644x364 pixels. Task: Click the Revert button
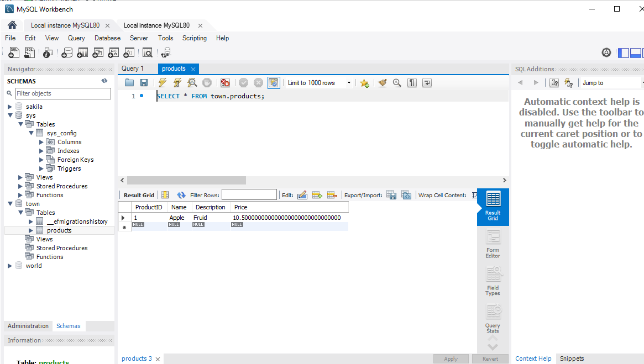point(490,358)
